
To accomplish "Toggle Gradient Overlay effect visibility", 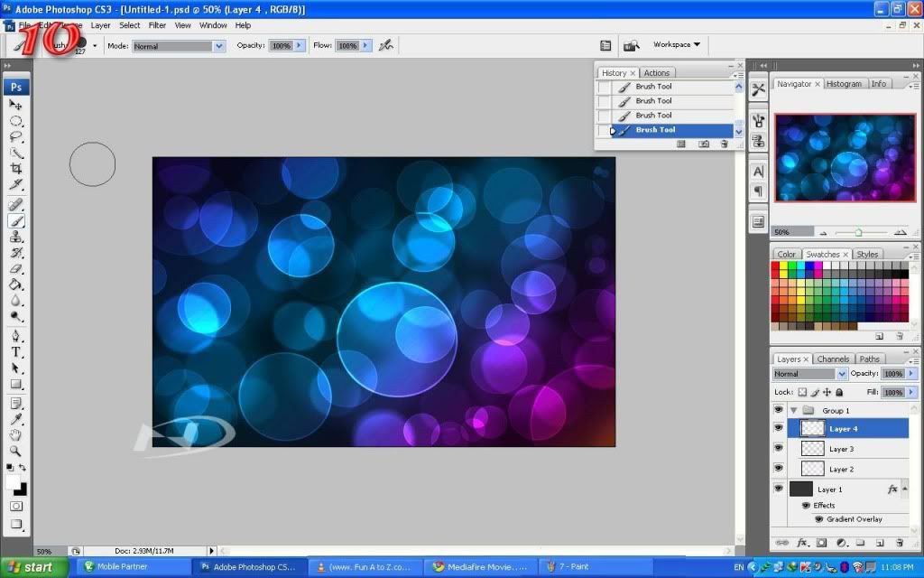I will coord(818,519).
